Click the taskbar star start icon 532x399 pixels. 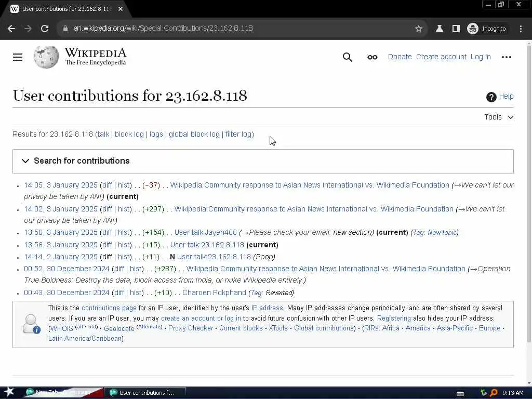coord(9,392)
